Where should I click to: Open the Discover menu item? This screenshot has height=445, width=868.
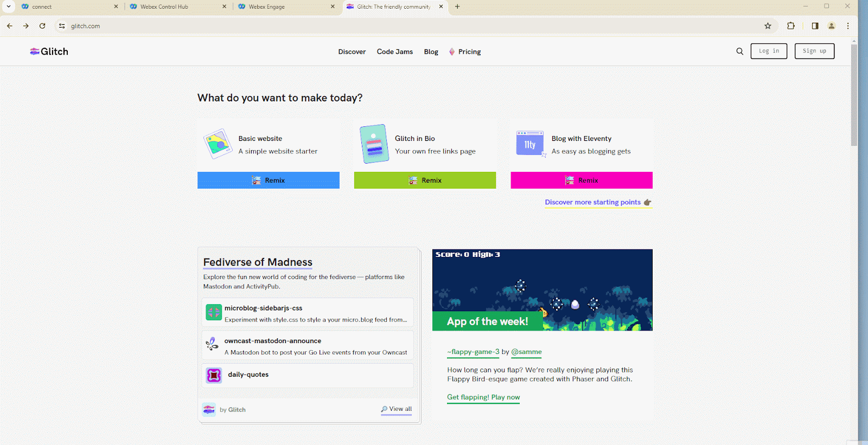(352, 52)
